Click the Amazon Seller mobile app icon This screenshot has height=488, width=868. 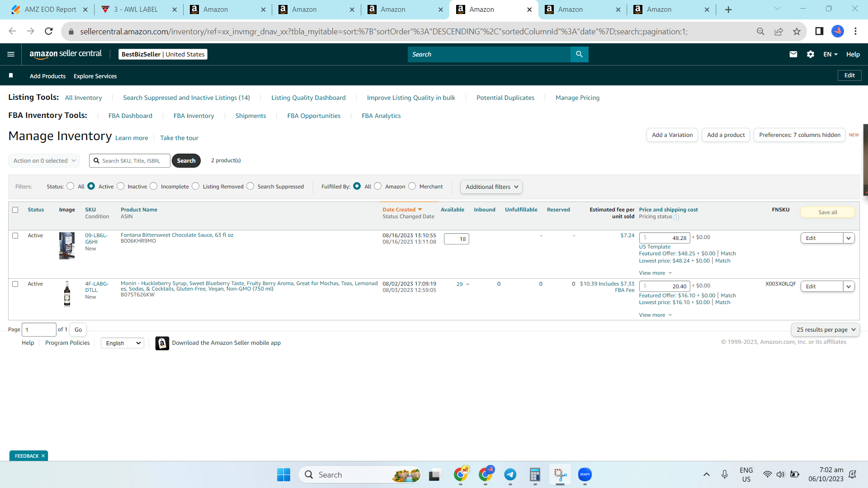click(x=162, y=343)
